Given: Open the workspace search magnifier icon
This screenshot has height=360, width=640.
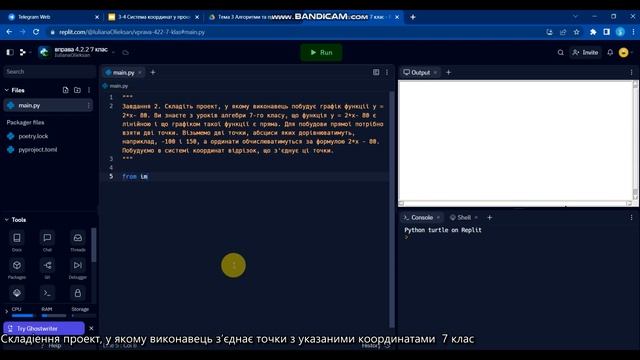Looking at the screenshot, I should click(560, 52).
